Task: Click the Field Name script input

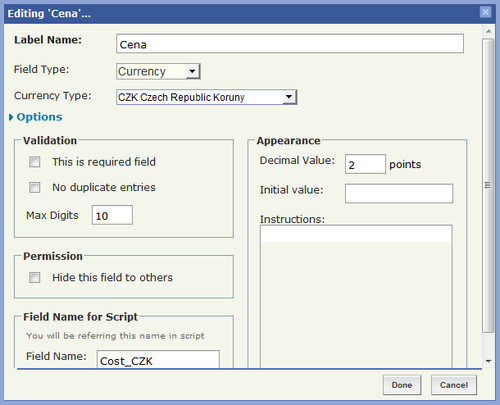Action: click(158, 359)
